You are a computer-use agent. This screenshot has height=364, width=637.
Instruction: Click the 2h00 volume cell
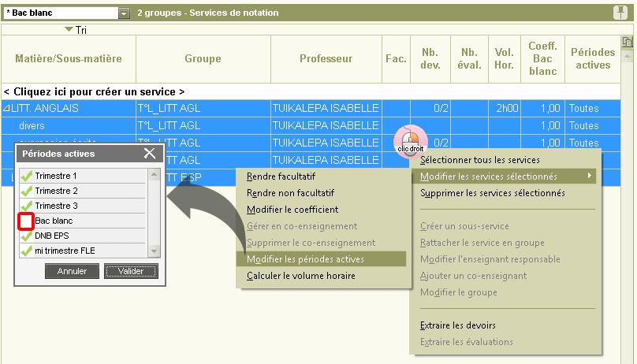pyautogui.click(x=505, y=109)
